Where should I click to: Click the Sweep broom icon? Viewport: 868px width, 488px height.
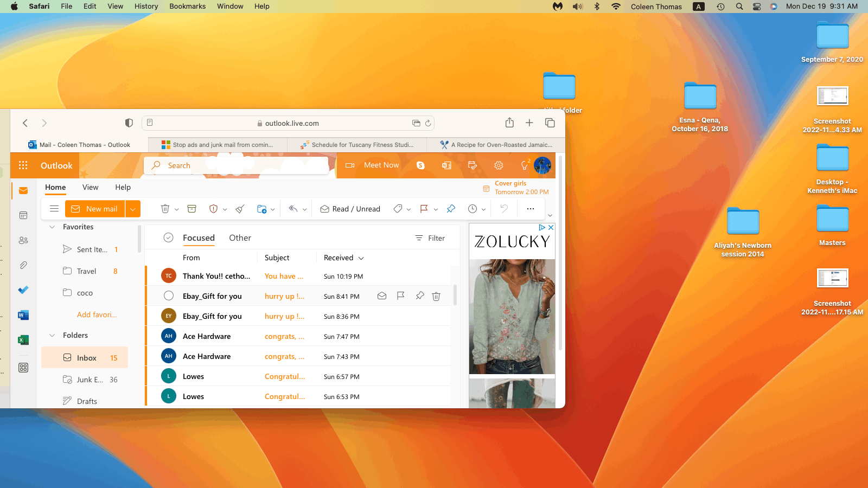(240, 209)
